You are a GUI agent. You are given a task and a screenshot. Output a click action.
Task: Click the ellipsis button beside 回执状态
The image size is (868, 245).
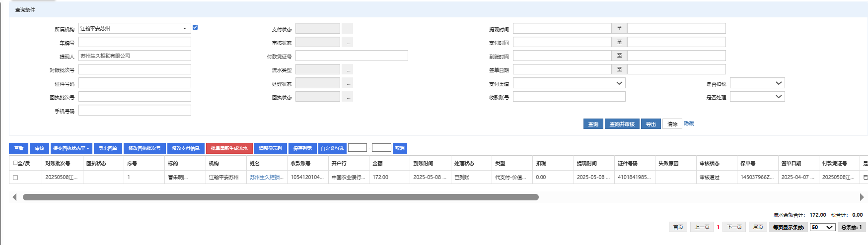(349, 97)
